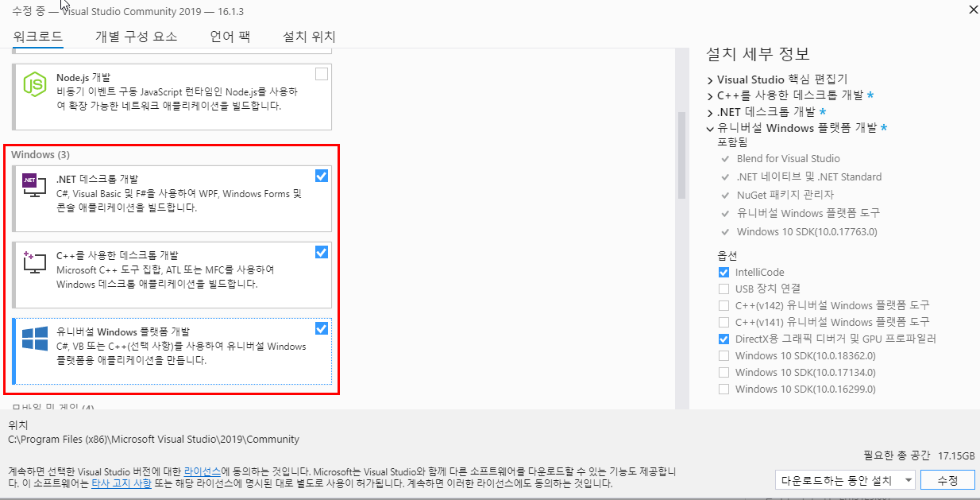Click the 설치 세부 정보 heading
Screen dimensions: 980x500
point(758,54)
